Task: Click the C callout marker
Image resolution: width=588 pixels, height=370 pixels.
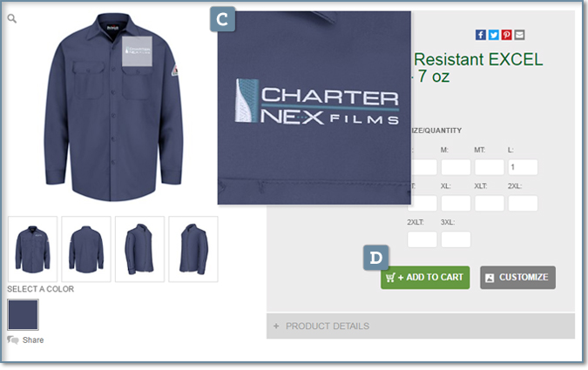Action: [223, 19]
